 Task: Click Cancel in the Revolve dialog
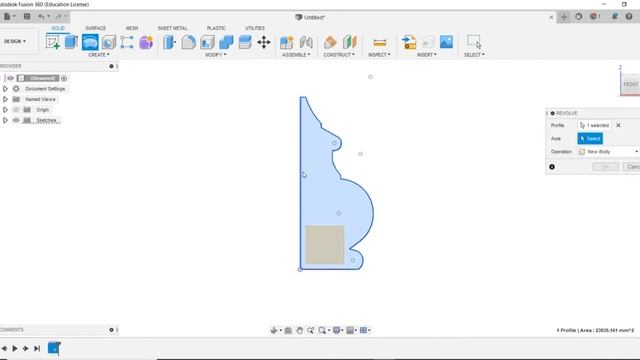632,167
